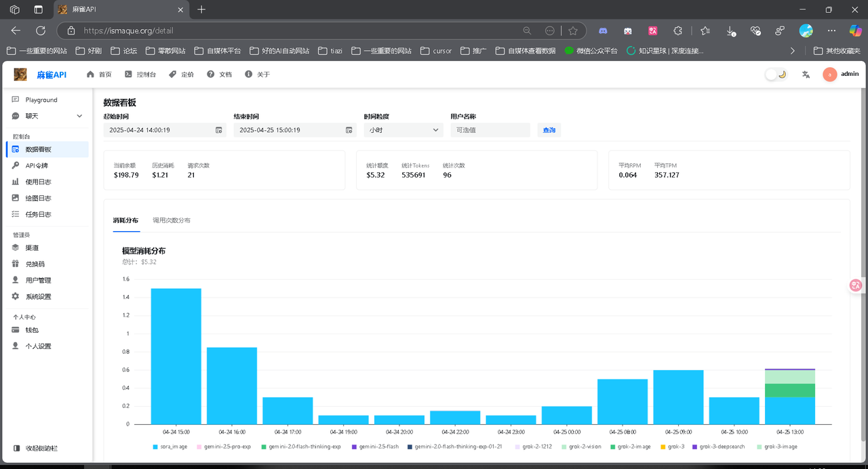Viewport: 868px width, 469px height.
Task: Toggle grok-3-image legend series visibility
Action: point(777,447)
